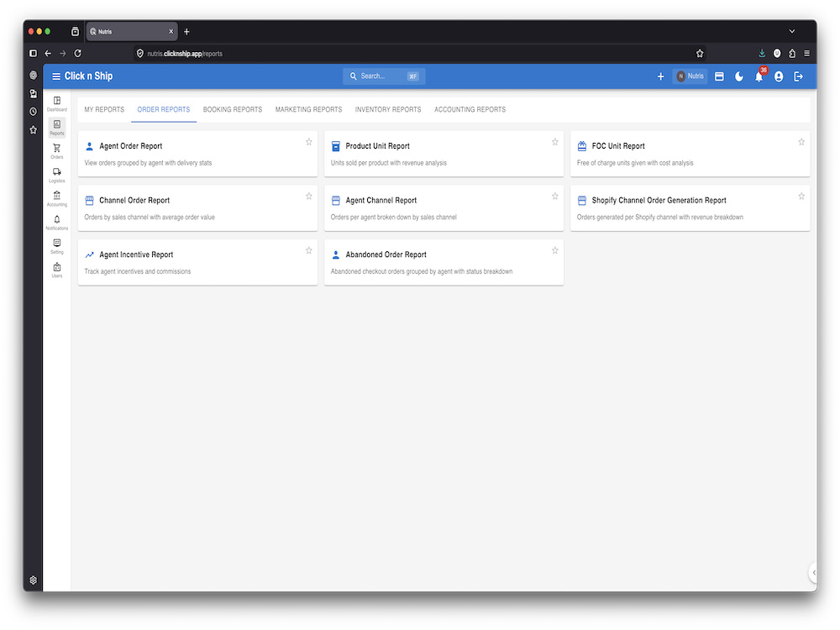
Task: Go back in browser history
Action: [x=48, y=53]
